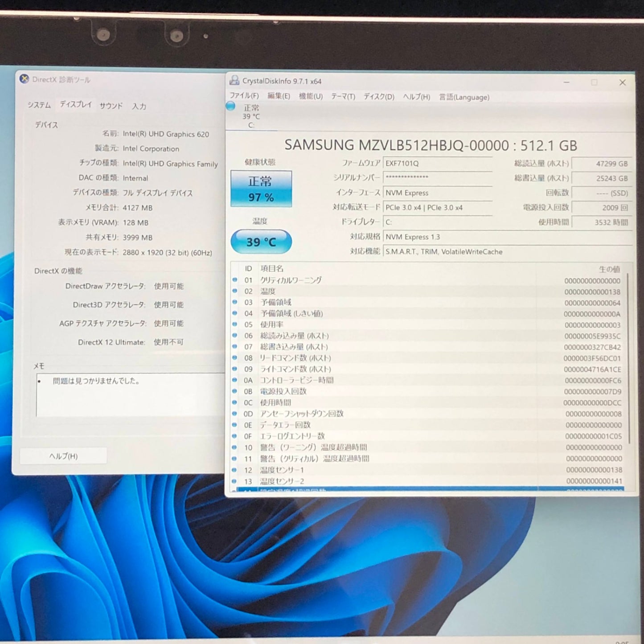Open the 言語(Language) menu
This screenshot has width=644, height=644.
[x=464, y=97]
